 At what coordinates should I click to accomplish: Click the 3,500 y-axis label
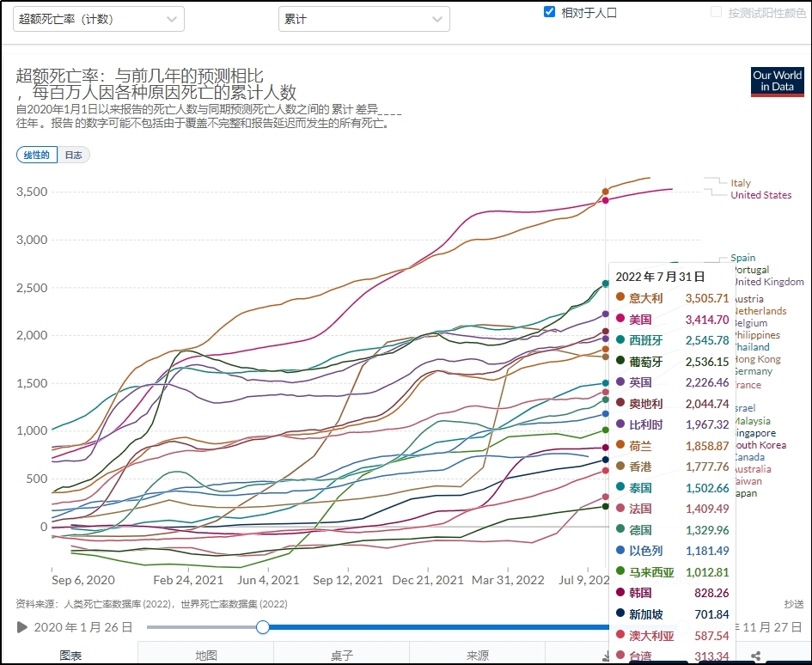coord(32,192)
